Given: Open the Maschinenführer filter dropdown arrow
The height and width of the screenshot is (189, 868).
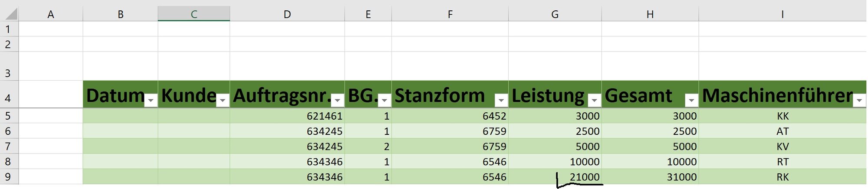Looking at the screenshot, I should tap(859, 101).
